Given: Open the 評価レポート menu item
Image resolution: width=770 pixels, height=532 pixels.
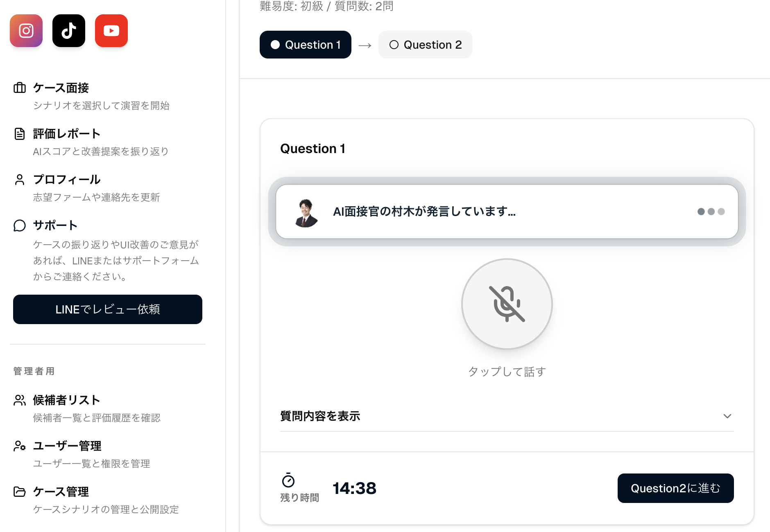Looking at the screenshot, I should [x=67, y=134].
